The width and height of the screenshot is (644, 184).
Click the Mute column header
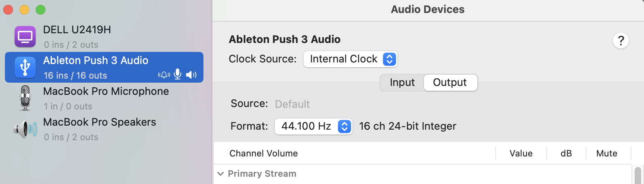click(x=607, y=154)
